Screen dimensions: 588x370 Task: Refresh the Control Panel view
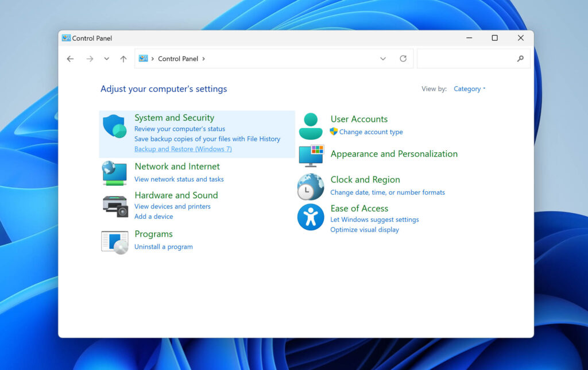[x=403, y=59]
